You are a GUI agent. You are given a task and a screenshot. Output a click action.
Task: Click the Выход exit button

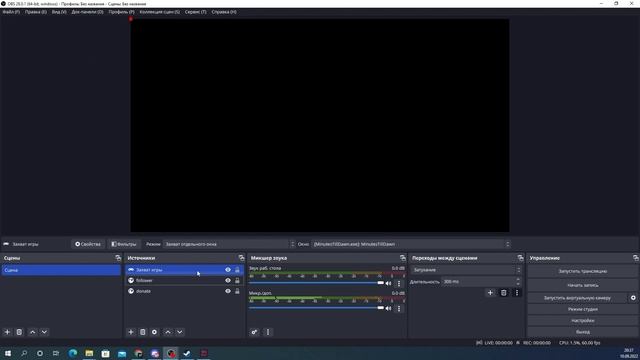coord(582,332)
